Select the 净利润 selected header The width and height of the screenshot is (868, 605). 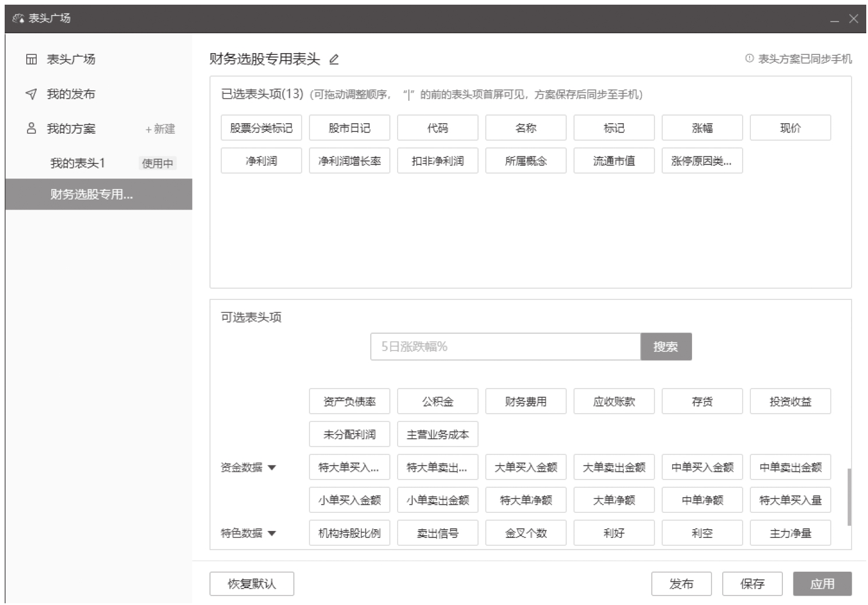point(261,161)
